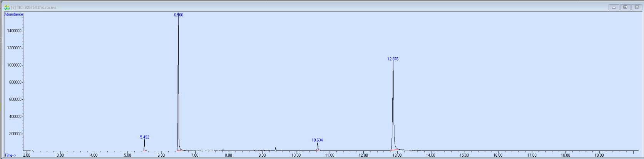The height and width of the screenshot is (159, 644).
Task: Click the 200000 abundance axis value
Action: pyautogui.click(x=15, y=134)
